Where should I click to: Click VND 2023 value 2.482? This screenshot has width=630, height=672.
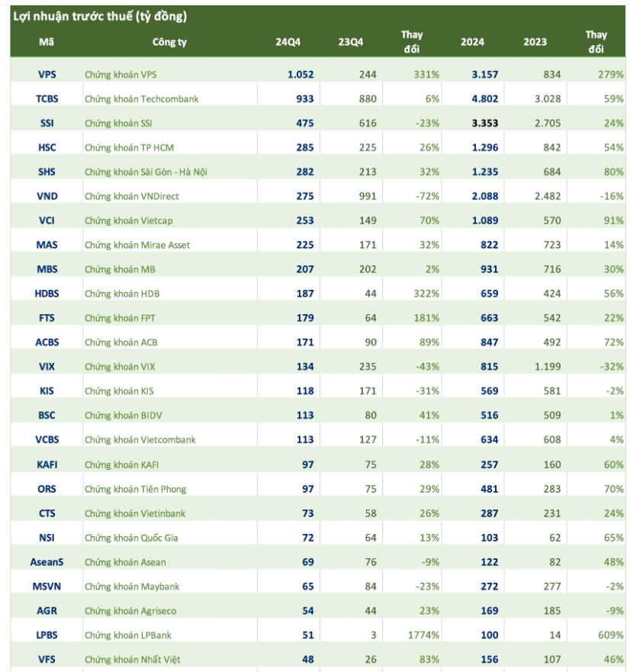(x=548, y=196)
